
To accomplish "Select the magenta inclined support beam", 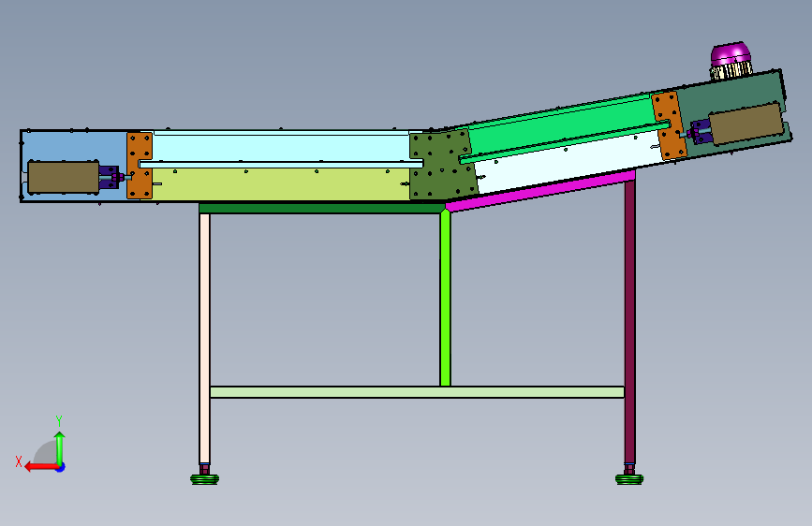I will coord(540,191).
